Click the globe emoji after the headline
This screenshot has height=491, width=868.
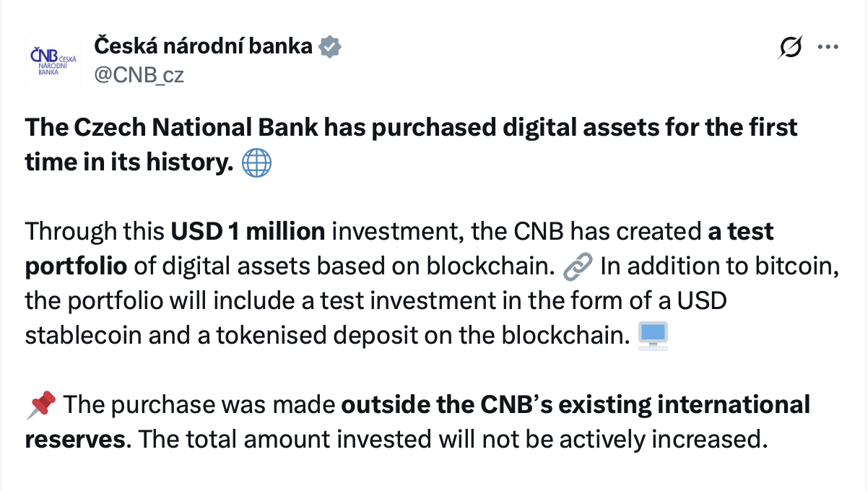click(x=256, y=164)
